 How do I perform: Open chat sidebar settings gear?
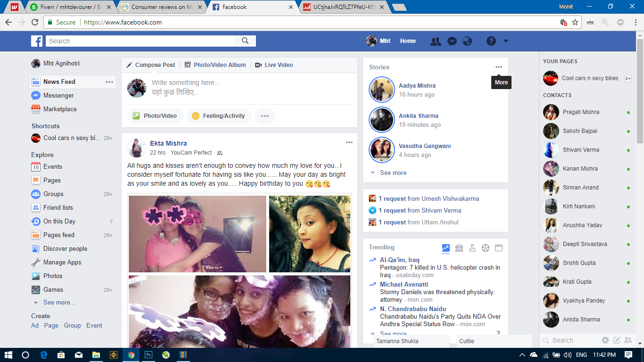coord(605,340)
